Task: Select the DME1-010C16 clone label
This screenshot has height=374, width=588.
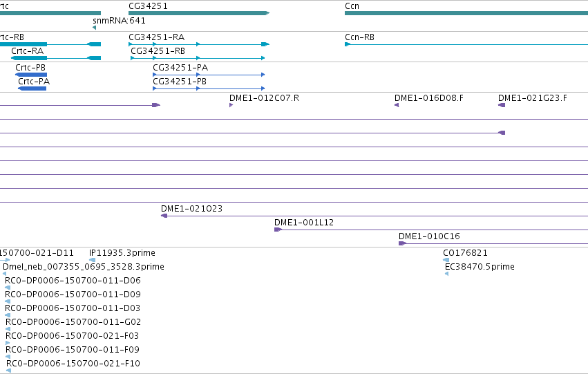Action: click(429, 236)
